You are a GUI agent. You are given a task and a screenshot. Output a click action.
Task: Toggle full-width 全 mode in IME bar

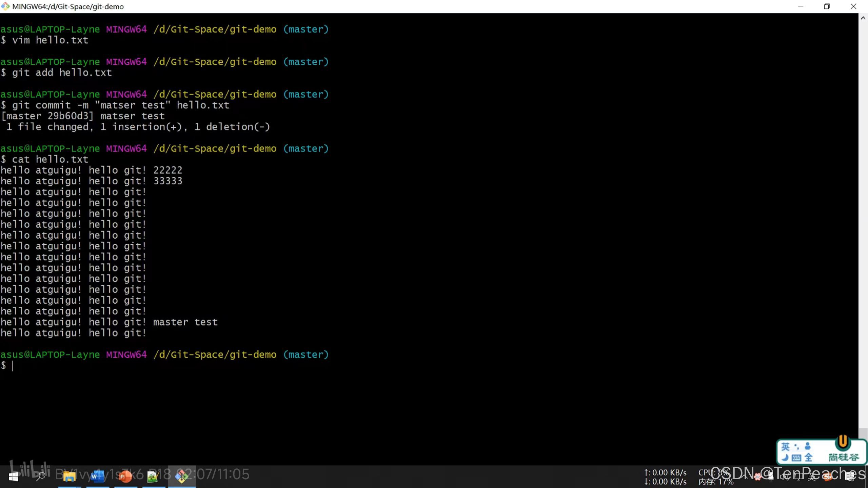808,458
